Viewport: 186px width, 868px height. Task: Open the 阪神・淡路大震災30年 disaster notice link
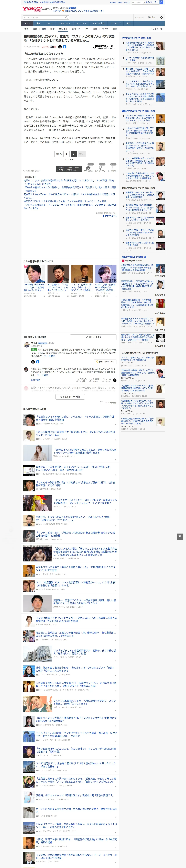tap(44, 2)
